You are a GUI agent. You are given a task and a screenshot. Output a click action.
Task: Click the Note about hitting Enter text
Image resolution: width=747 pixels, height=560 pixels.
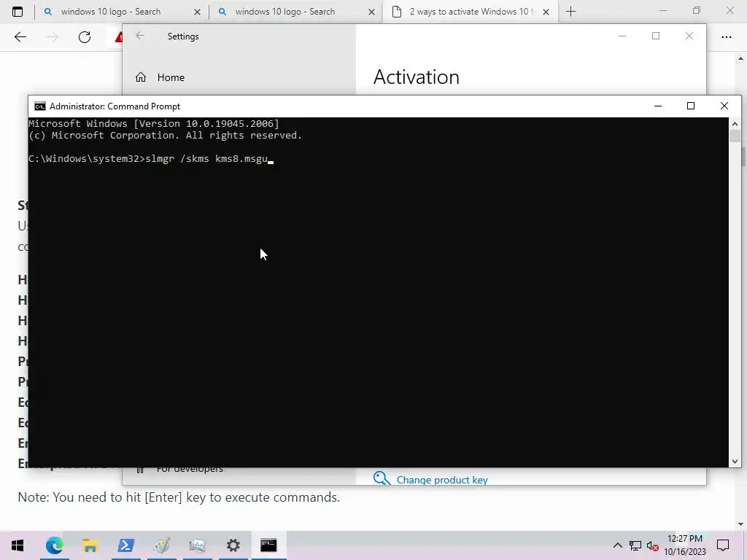click(x=179, y=497)
